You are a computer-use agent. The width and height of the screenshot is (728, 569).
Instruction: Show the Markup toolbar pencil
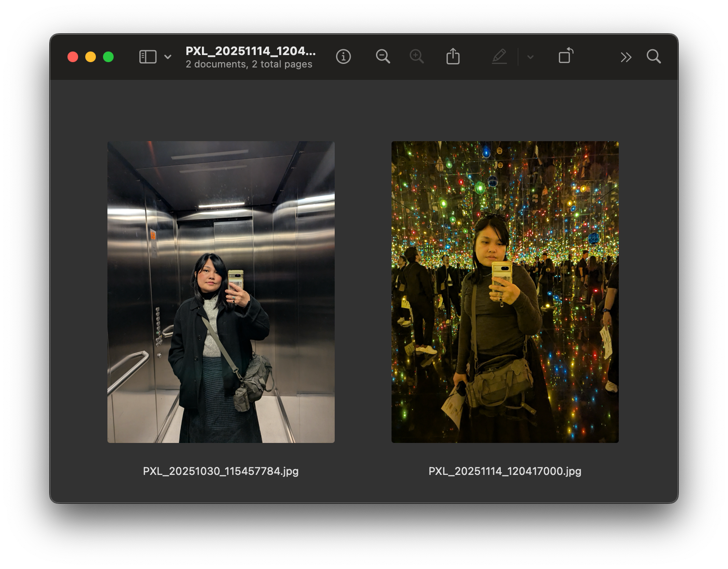point(499,57)
